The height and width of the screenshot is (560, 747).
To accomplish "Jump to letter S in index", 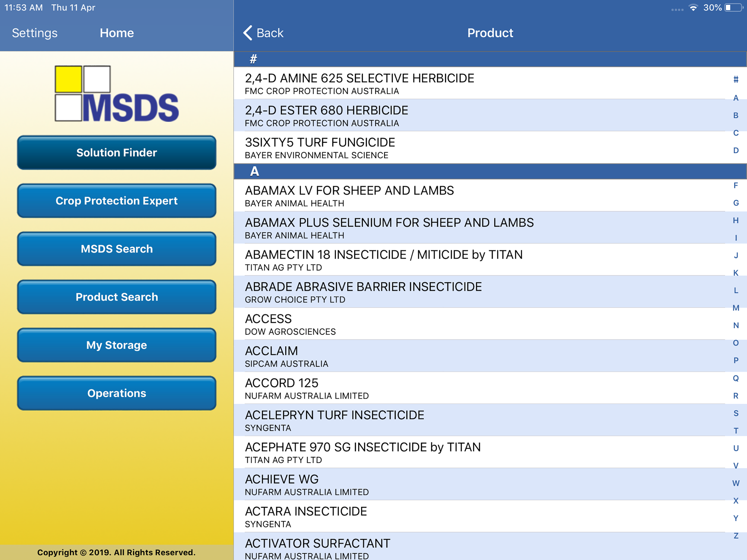I will coord(736,413).
